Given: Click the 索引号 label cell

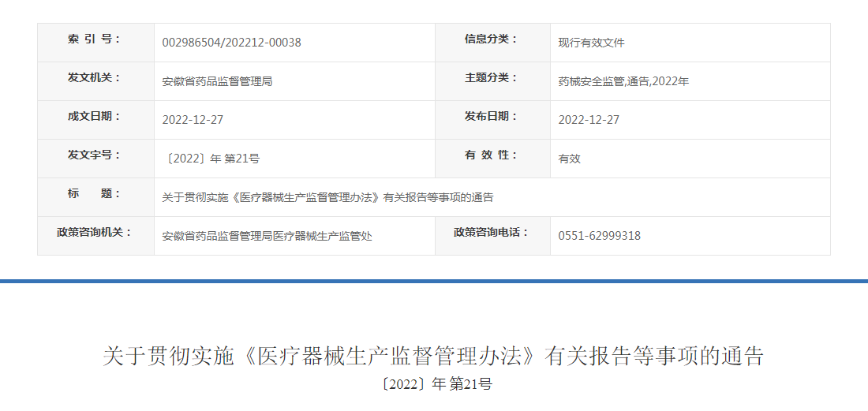Looking at the screenshot, I should point(95,43).
